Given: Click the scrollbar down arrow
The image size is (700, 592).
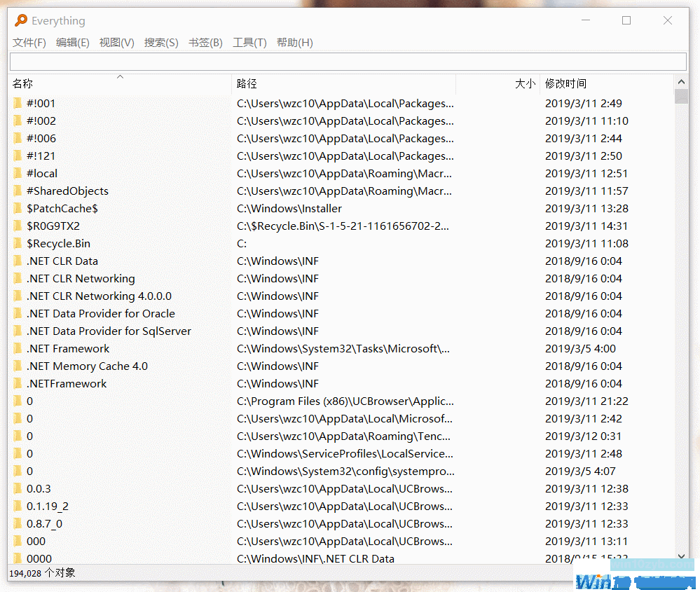Looking at the screenshot, I should pyautogui.click(x=680, y=555).
